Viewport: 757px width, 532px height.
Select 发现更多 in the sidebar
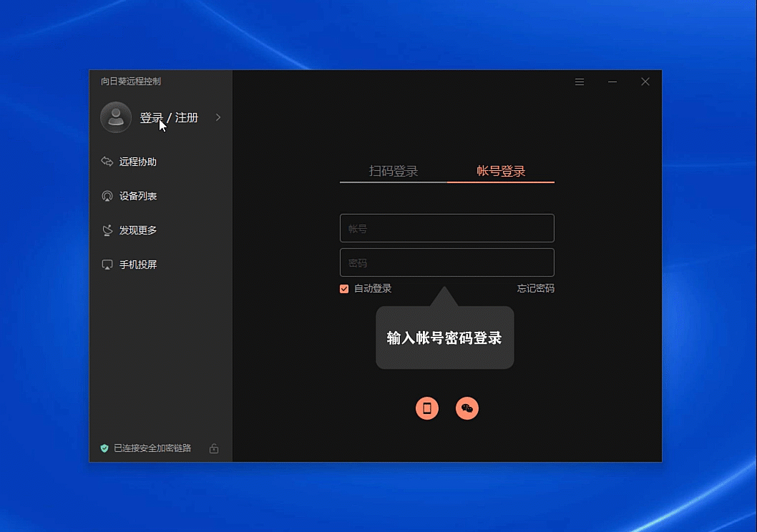(137, 230)
